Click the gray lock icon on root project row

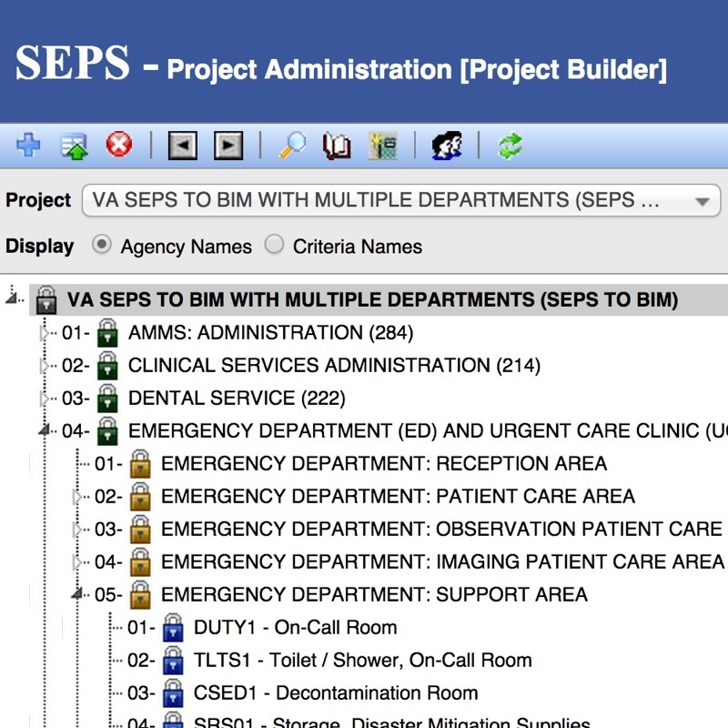coord(46,300)
